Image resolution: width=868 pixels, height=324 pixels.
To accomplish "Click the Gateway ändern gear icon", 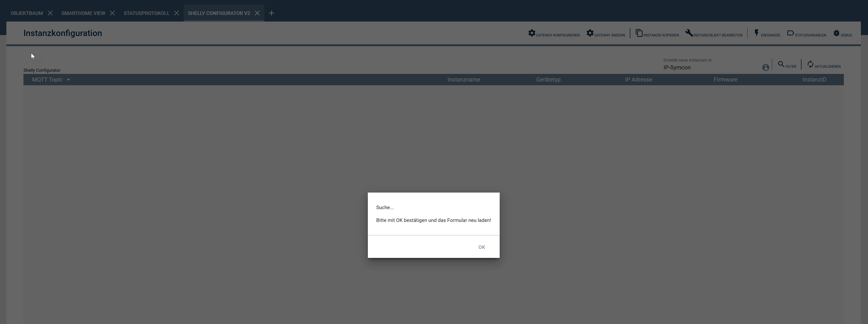I will (x=590, y=33).
